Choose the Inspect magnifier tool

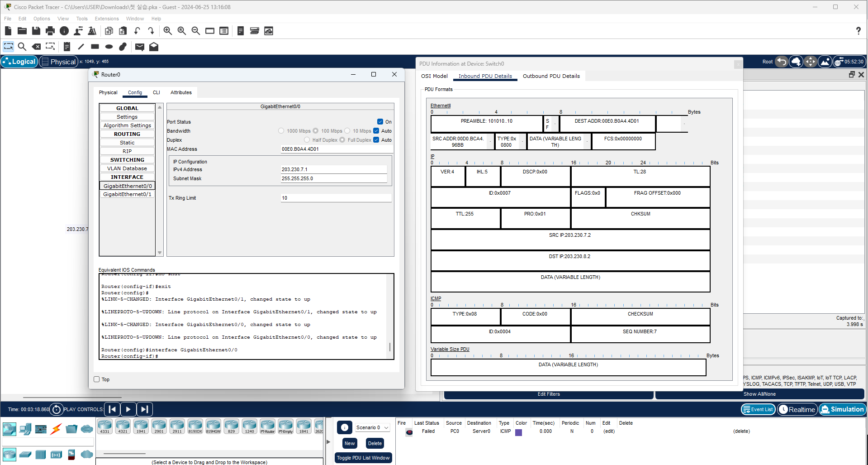point(22,47)
